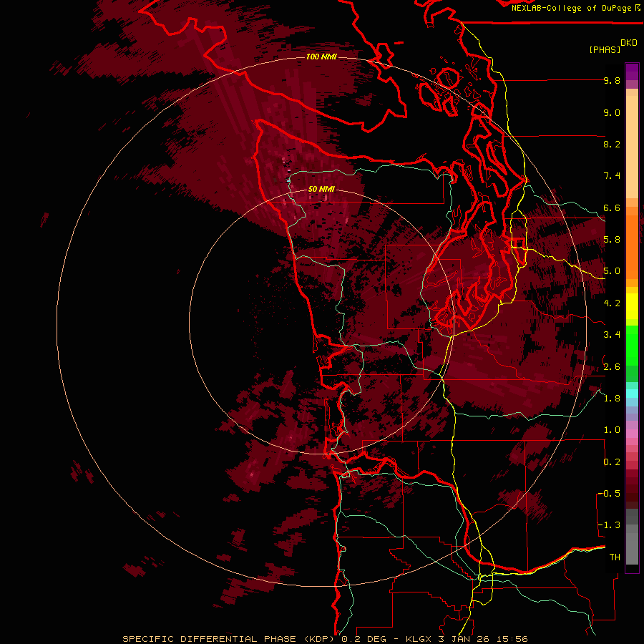Click the [PHAS] legend label
The width and height of the screenshot is (644, 644).
click(605, 49)
